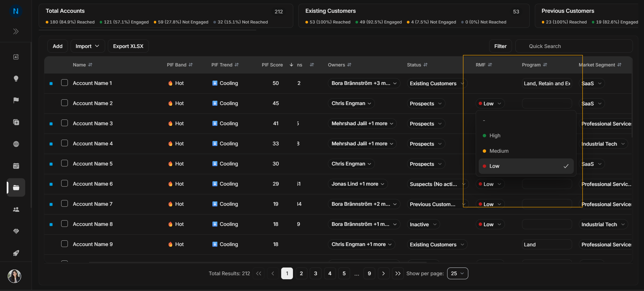
Task: Open the folder accounts sidebar icon
Action: [16, 188]
